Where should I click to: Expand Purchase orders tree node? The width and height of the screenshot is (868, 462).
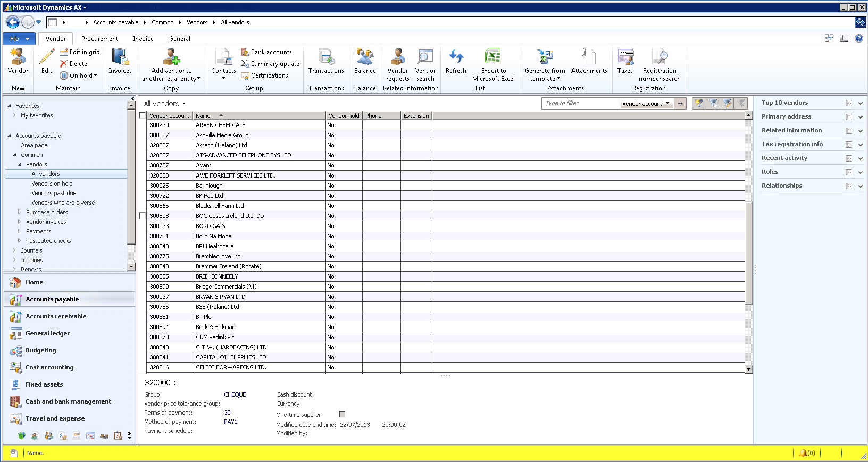20,212
